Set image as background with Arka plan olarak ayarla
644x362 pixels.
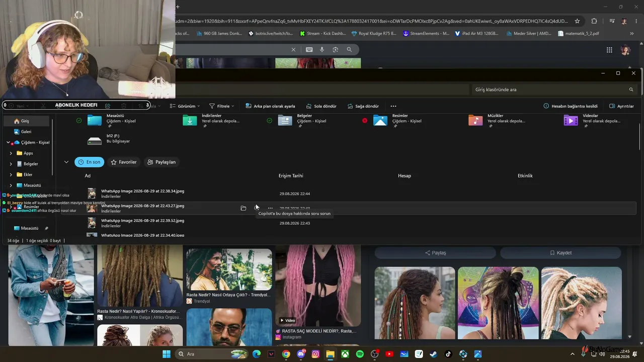coord(270,106)
